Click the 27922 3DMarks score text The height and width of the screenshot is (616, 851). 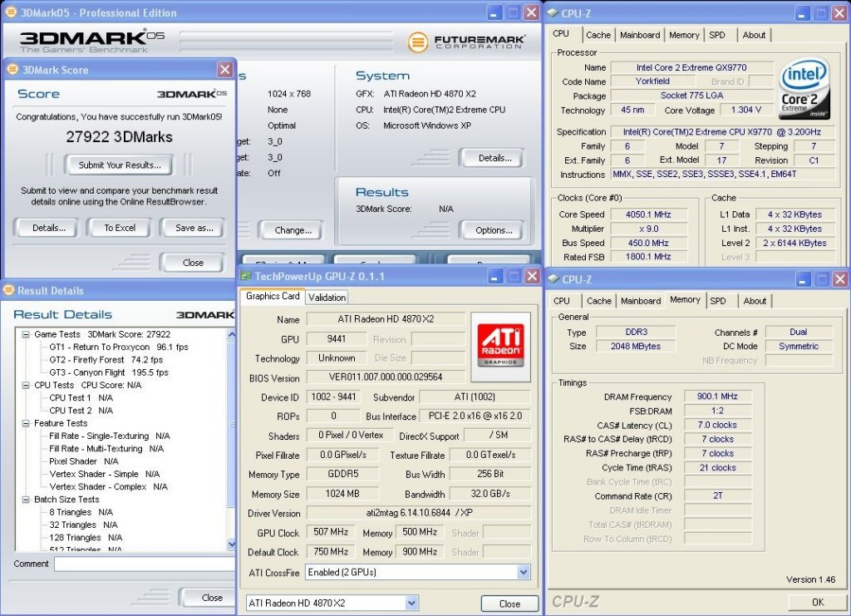[x=120, y=137]
